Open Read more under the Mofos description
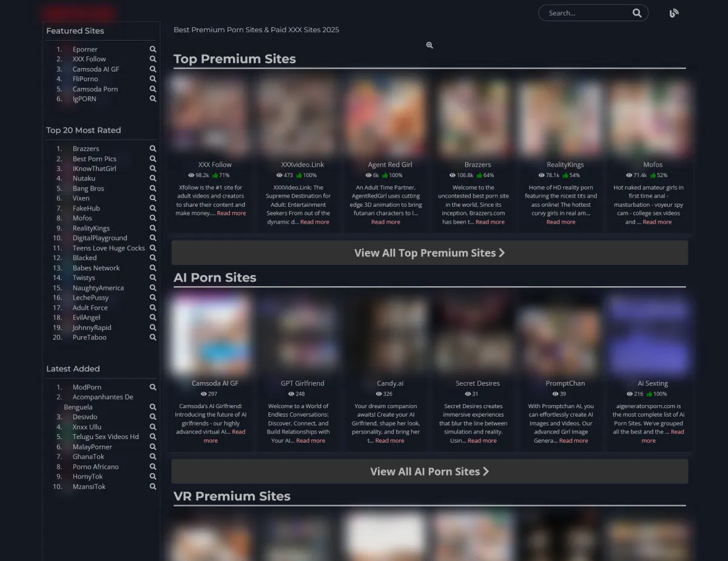728x561 pixels. coord(657,222)
